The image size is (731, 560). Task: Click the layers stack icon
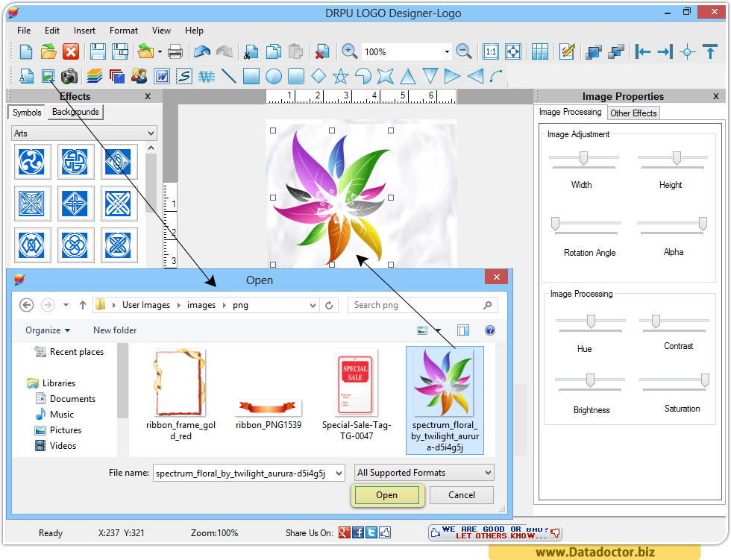click(x=95, y=76)
